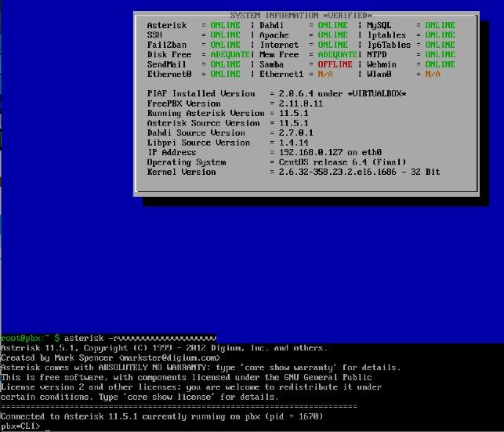Click the Ethernet0 ONLINE status value
Screen dimensions: 504x432
(x=225, y=74)
